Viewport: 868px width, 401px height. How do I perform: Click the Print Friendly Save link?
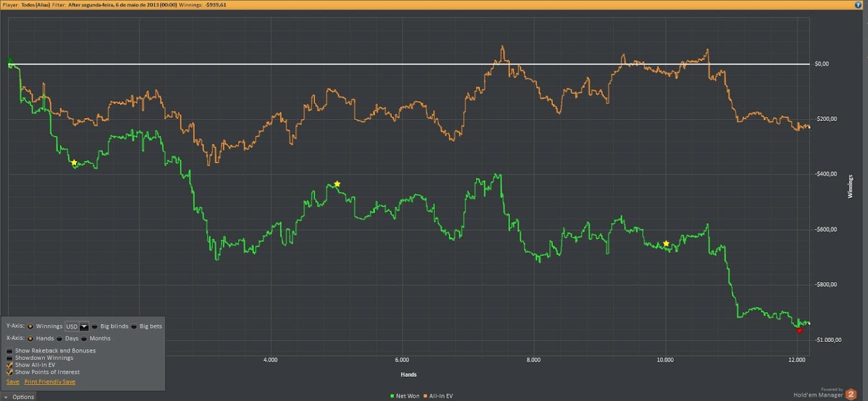click(x=50, y=382)
